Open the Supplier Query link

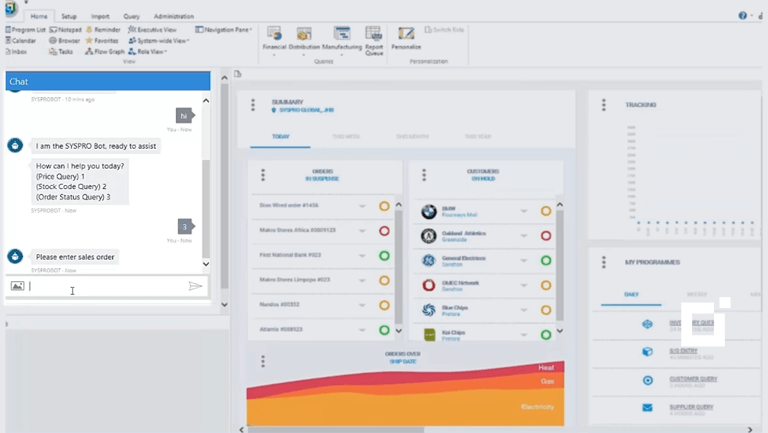691,408
